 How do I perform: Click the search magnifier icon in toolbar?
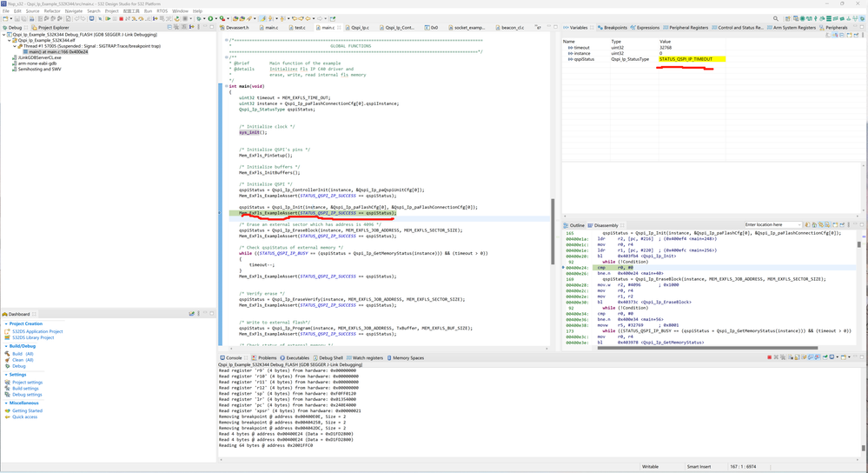coord(776,18)
